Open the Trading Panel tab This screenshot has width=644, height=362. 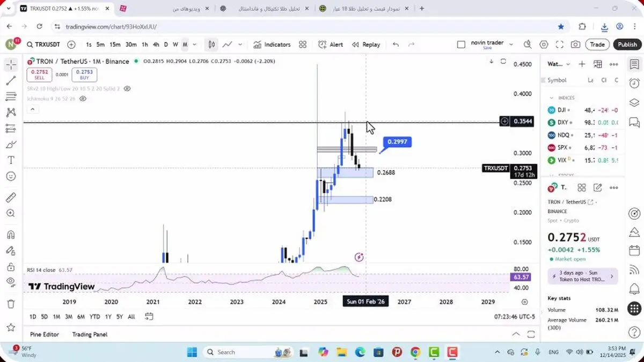pos(90,334)
